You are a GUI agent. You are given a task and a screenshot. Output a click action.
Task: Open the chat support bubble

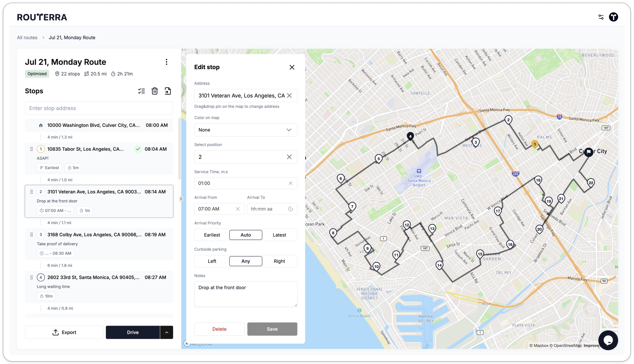point(608,340)
